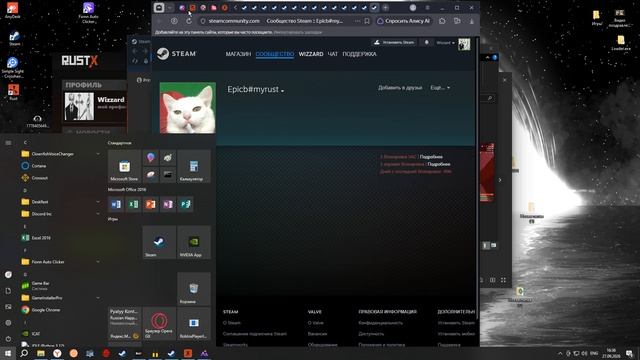Open the Wizzard account dropdown at top

[x=445, y=42]
